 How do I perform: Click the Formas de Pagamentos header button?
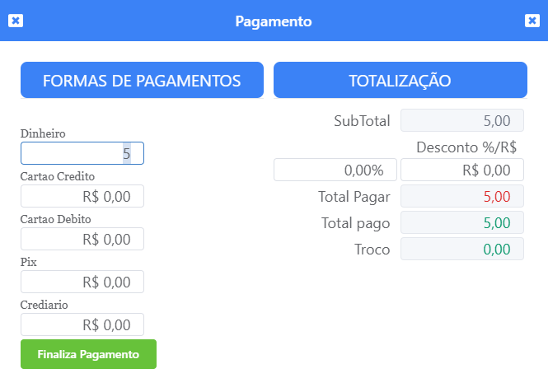click(142, 80)
